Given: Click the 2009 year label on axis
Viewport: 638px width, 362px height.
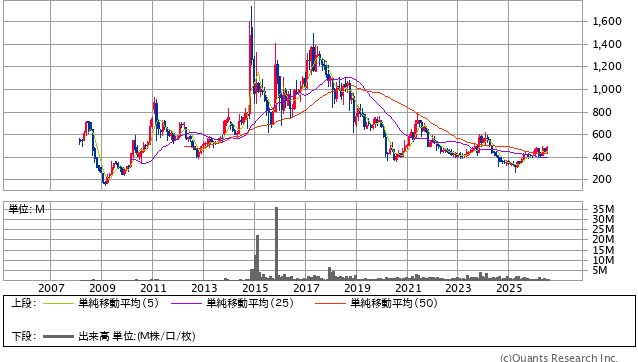Looking at the screenshot, I should coord(102,288).
